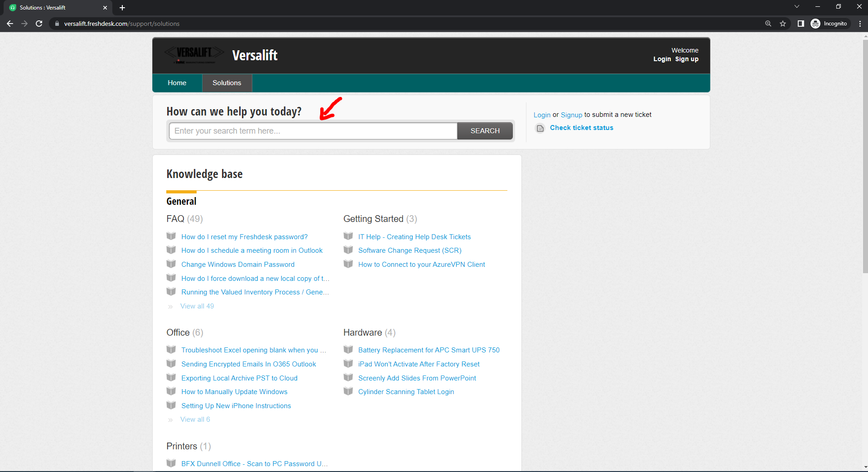The image size is (868, 472).
Task: Close the Solutions : Versalift tab
Action: point(105,8)
